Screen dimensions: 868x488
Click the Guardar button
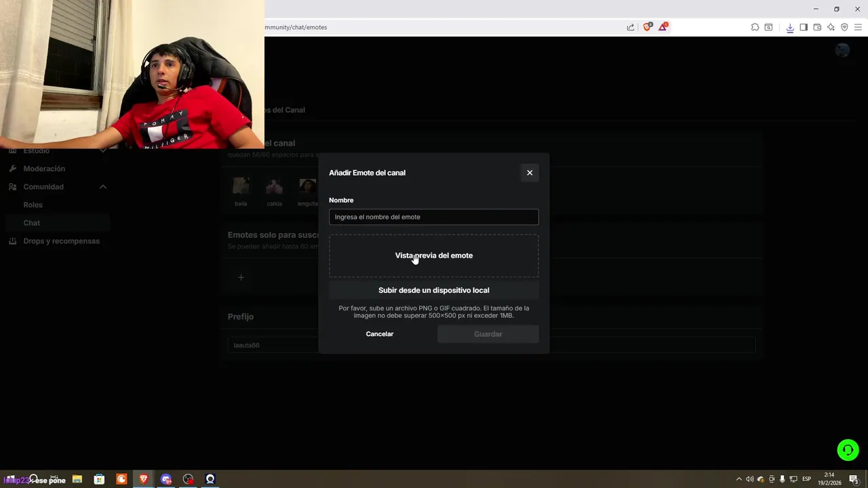point(488,334)
